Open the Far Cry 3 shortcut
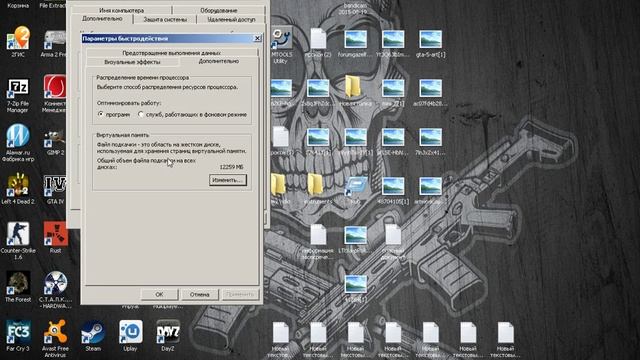 click(18, 335)
